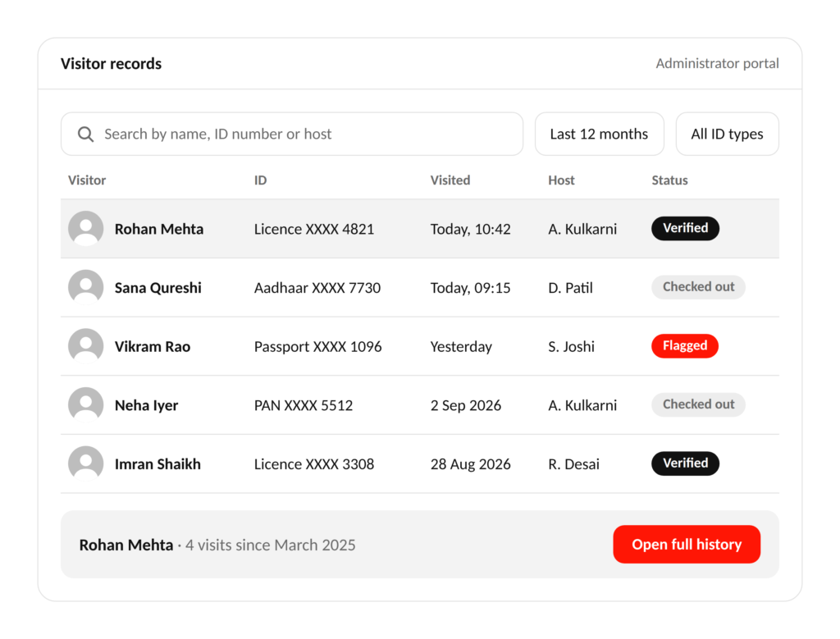The width and height of the screenshot is (840, 639).
Task: Click the Administrator portal label
Action: 717,63
